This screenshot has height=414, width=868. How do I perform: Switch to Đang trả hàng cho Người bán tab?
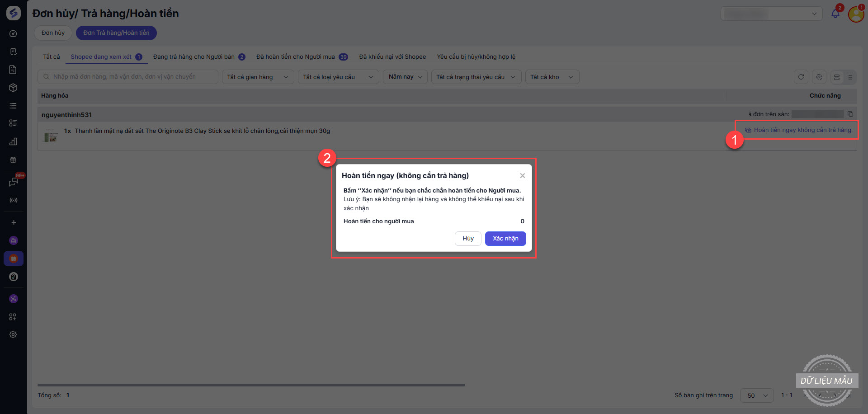pos(198,57)
